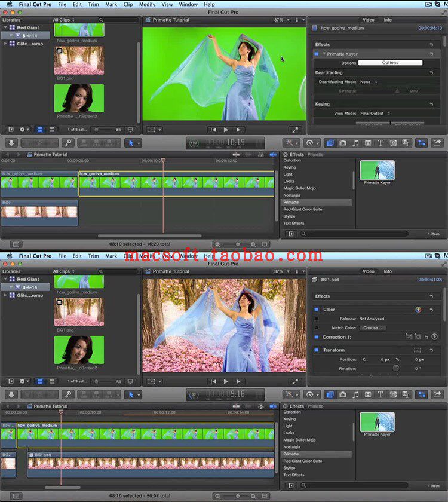Disable the Primatte Keyer effect checkbox
Screen dimensions: 448x502
[x=316, y=54]
